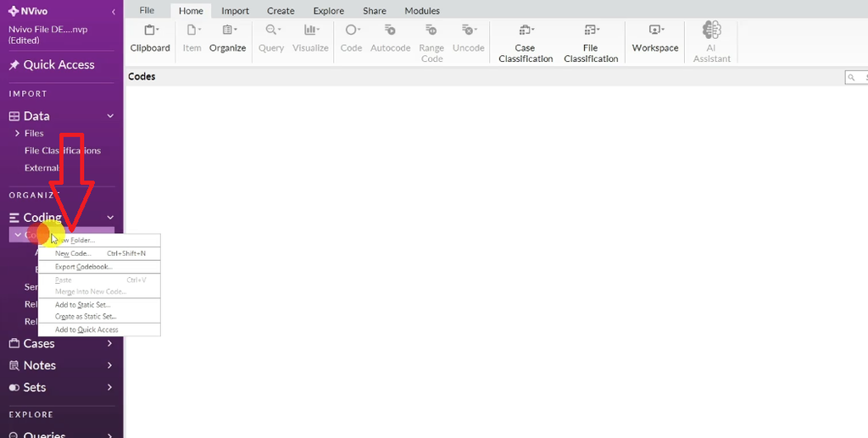
Task: Click the AI Assistant icon
Action: click(711, 30)
